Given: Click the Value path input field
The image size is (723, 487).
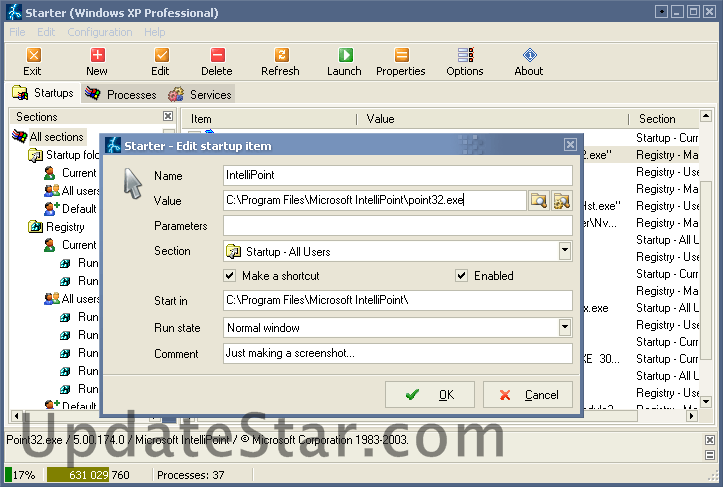Looking at the screenshot, I should coord(375,201).
